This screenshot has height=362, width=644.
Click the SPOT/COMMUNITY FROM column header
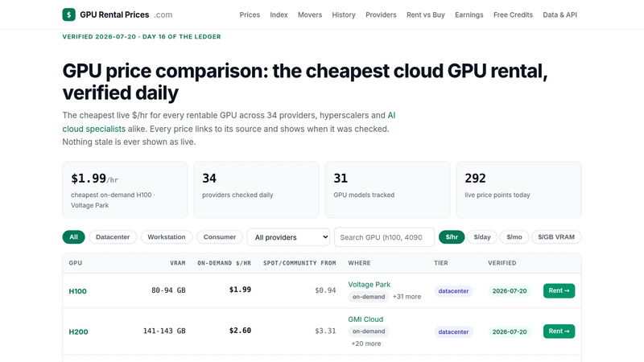pos(299,263)
